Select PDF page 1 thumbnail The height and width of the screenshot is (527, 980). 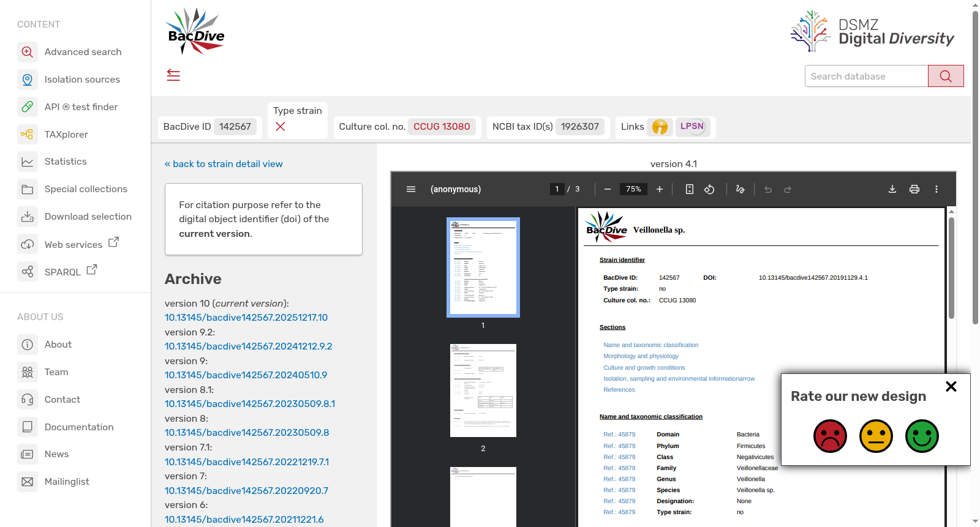[483, 267]
